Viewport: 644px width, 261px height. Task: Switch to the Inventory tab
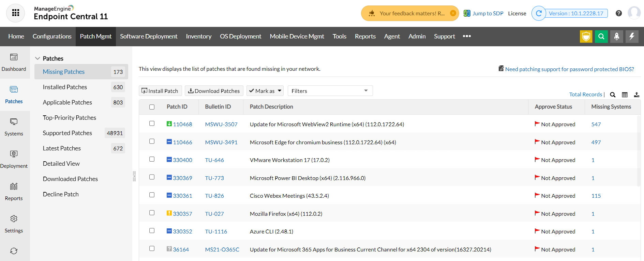pos(199,36)
